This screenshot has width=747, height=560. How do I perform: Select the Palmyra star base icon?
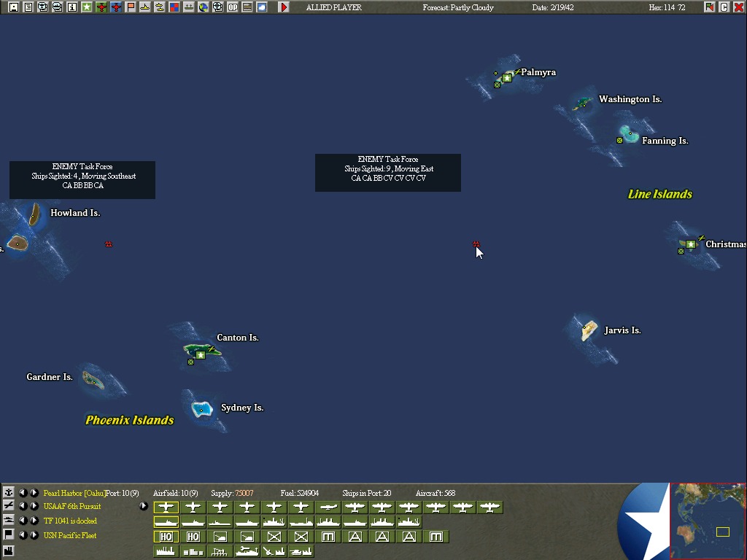507,78
